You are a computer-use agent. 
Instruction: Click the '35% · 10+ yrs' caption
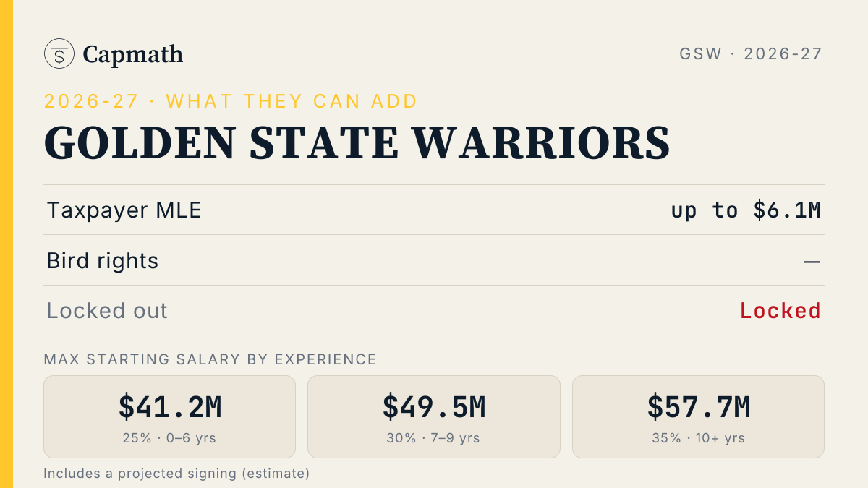(698, 438)
